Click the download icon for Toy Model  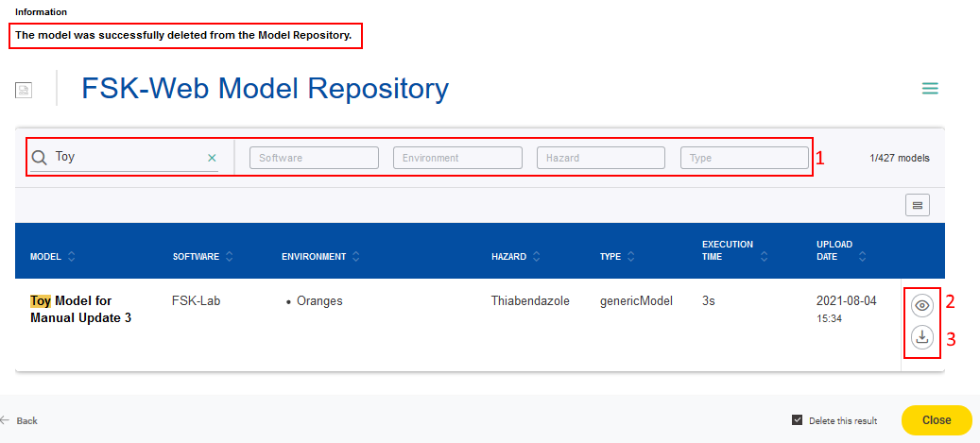click(x=922, y=337)
